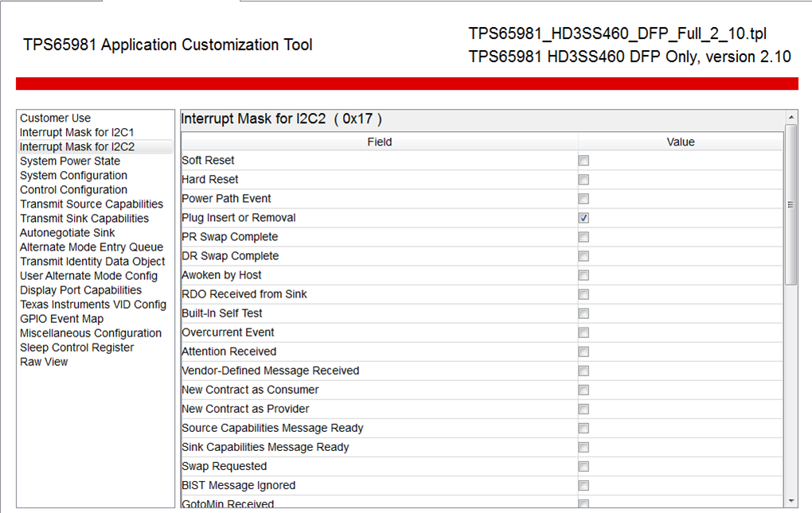Open Transmit Sink Capabilities

click(84, 219)
